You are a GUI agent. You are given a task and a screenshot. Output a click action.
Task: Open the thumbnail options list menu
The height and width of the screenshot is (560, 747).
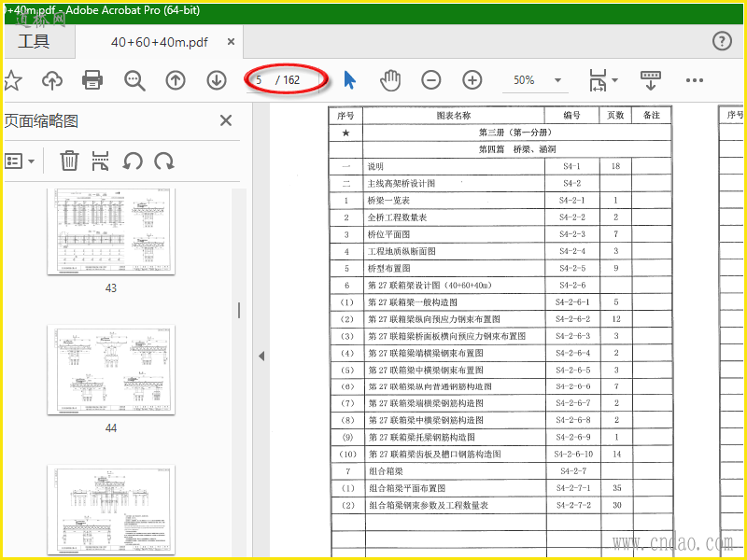point(20,161)
